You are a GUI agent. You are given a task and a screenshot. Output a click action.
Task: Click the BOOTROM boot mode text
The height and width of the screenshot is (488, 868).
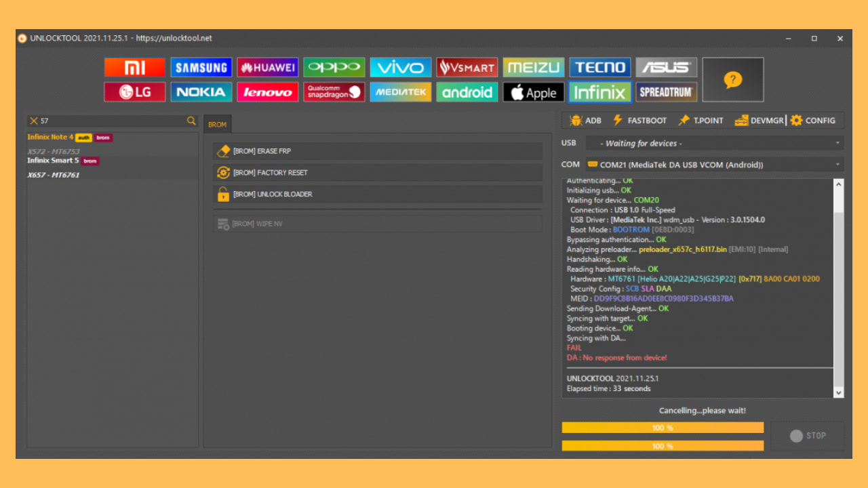[x=631, y=230]
